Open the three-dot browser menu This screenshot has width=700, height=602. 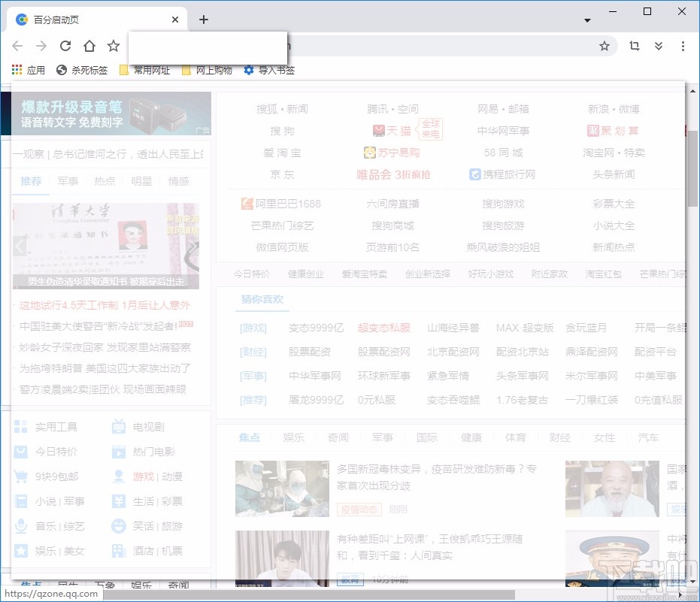683,46
